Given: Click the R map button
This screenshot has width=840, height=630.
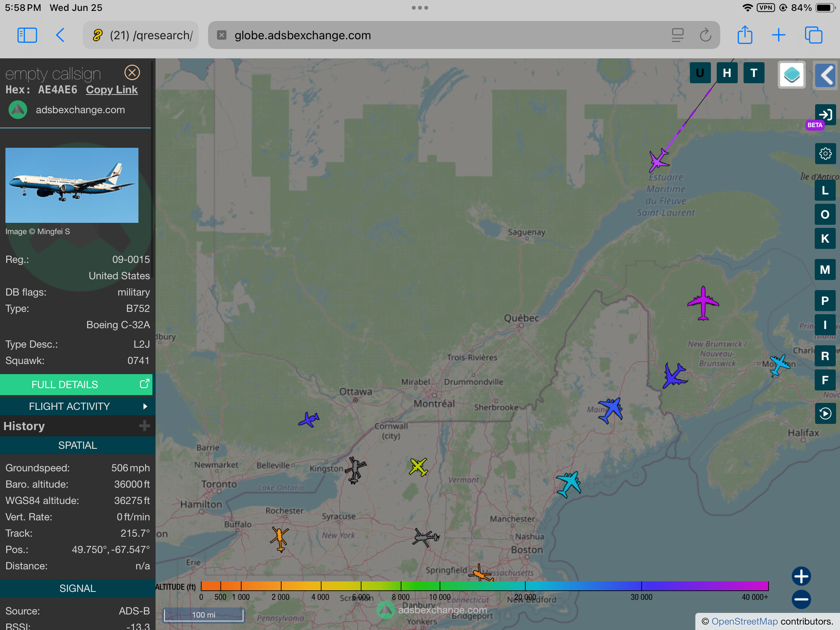Looking at the screenshot, I should coord(825,356).
